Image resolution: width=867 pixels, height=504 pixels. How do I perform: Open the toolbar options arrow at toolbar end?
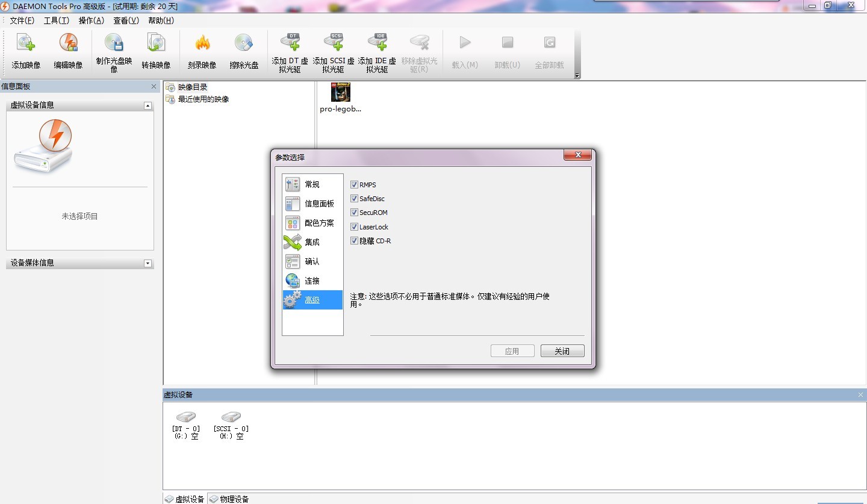pos(577,76)
